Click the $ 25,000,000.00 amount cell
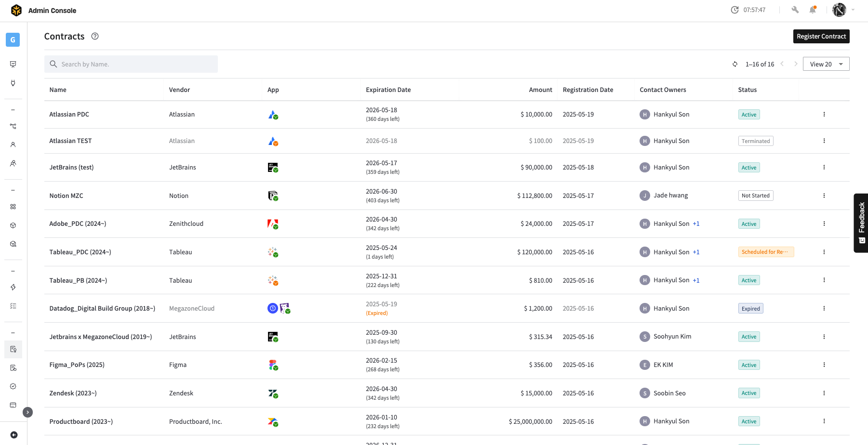Image resolution: width=868 pixels, height=445 pixels. tap(531, 421)
